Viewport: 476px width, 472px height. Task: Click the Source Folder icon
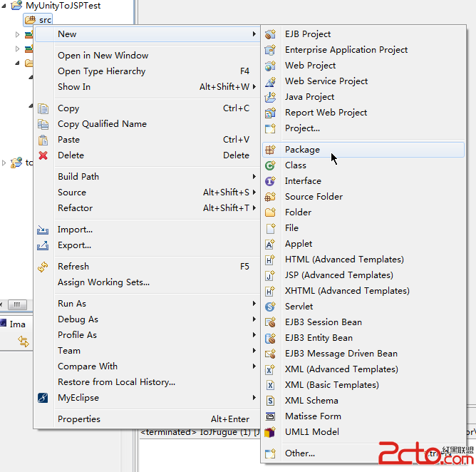(270, 197)
